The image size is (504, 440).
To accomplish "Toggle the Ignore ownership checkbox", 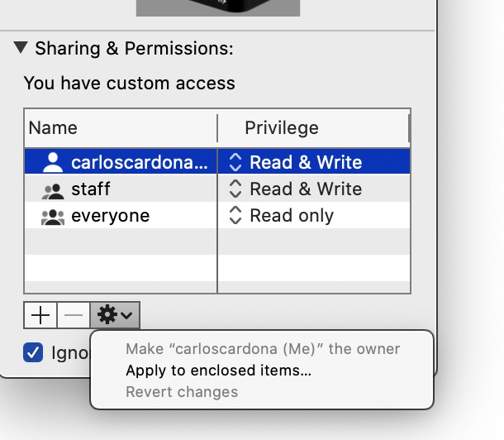I will 33,353.
